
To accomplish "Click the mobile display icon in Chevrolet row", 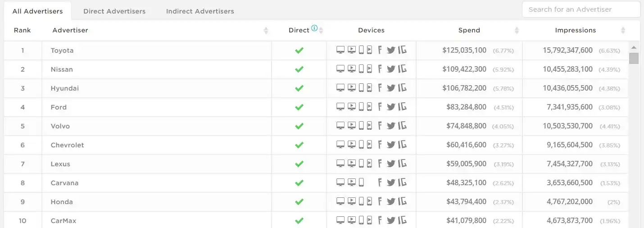I will click(x=361, y=145).
